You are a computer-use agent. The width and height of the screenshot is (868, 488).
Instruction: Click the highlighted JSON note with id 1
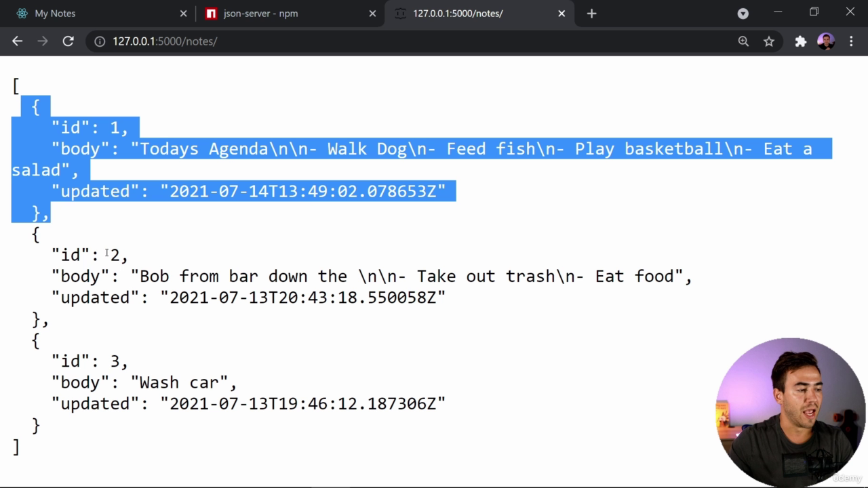271,149
